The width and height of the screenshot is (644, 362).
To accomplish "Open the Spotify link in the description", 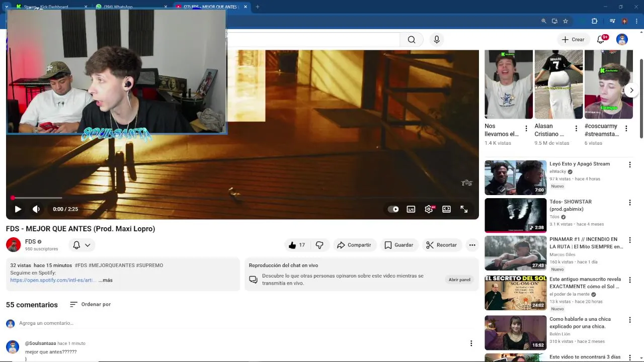I will pyautogui.click(x=52, y=280).
